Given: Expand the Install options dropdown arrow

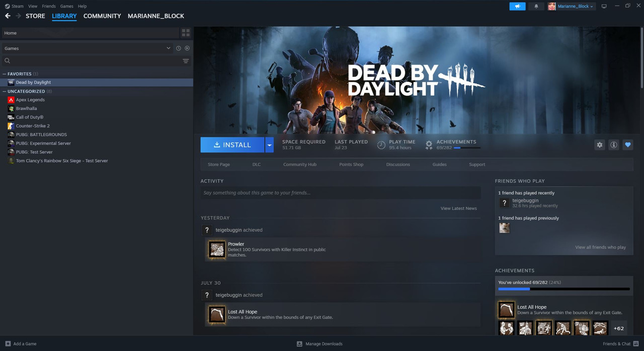Looking at the screenshot, I should [269, 145].
